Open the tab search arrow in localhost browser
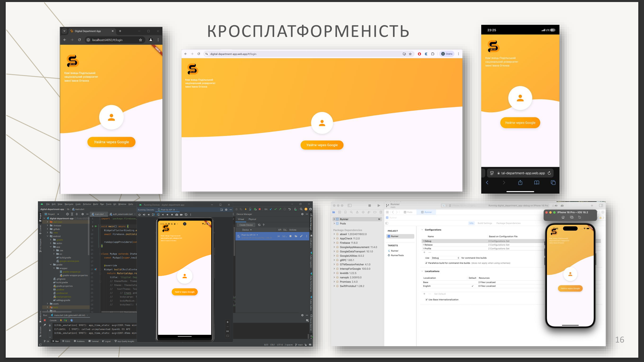The height and width of the screenshot is (362, 644). 64,31
